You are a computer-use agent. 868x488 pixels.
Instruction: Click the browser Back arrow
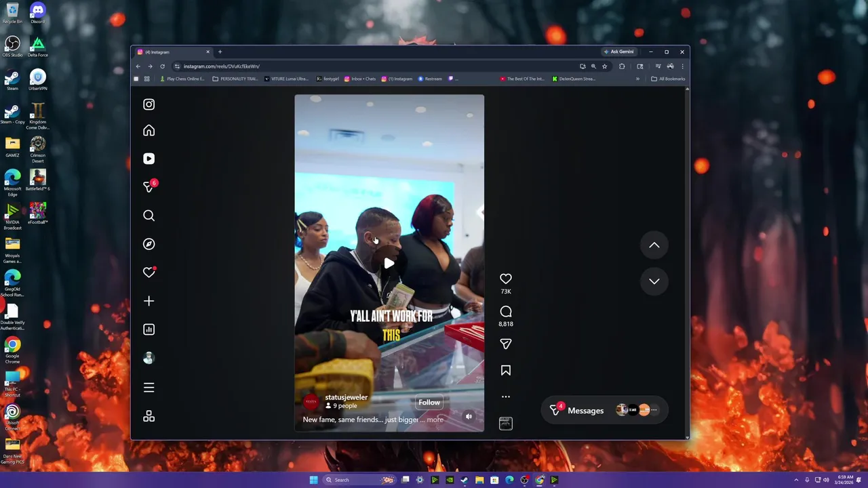138,66
